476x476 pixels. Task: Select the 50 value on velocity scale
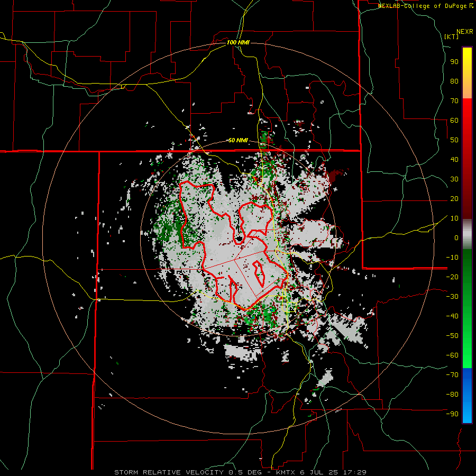(x=454, y=140)
